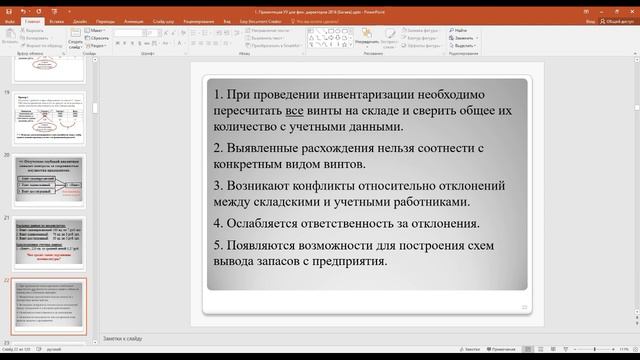The width and height of the screenshot is (640, 360).
Task: Click the clear formatting icon
Action: click(x=183, y=33)
